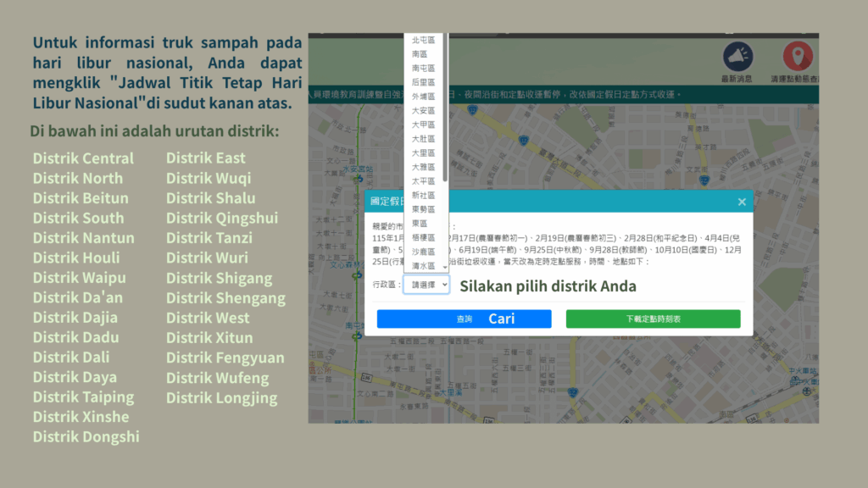Click the 'Distrik Wuqi' text

pyautogui.click(x=209, y=178)
